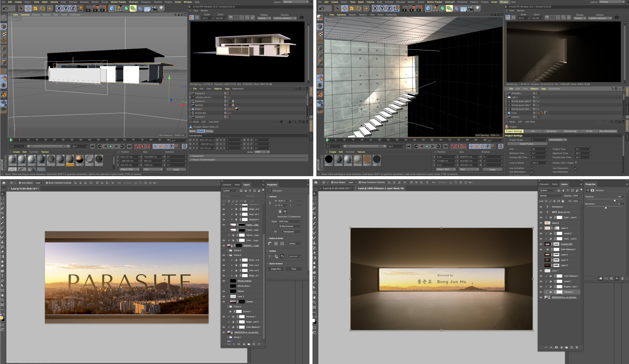Open Order HPB dropdown in house-scene Cinema 4D
Image resolution: width=629 pixels, height=364 pixels.
click(x=262, y=152)
